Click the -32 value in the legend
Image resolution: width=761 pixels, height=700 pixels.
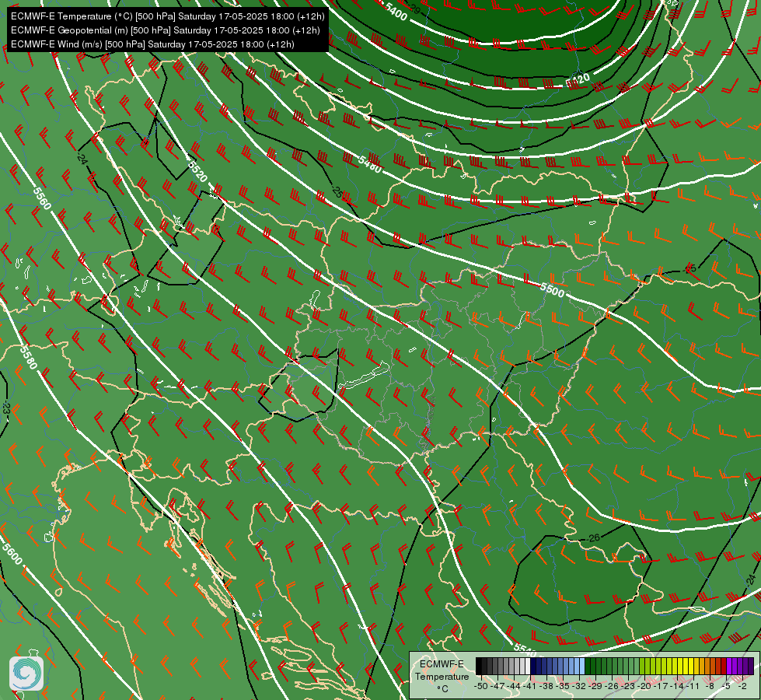tap(579, 687)
